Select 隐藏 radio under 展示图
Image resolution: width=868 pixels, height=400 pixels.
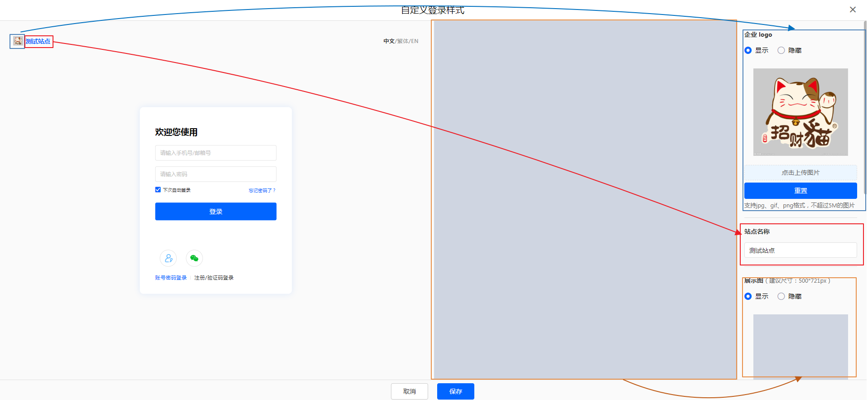pos(781,296)
